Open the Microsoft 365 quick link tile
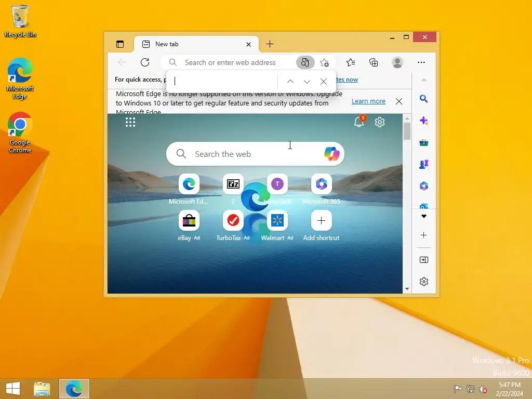This screenshot has width=532, height=399. coord(321,184)
